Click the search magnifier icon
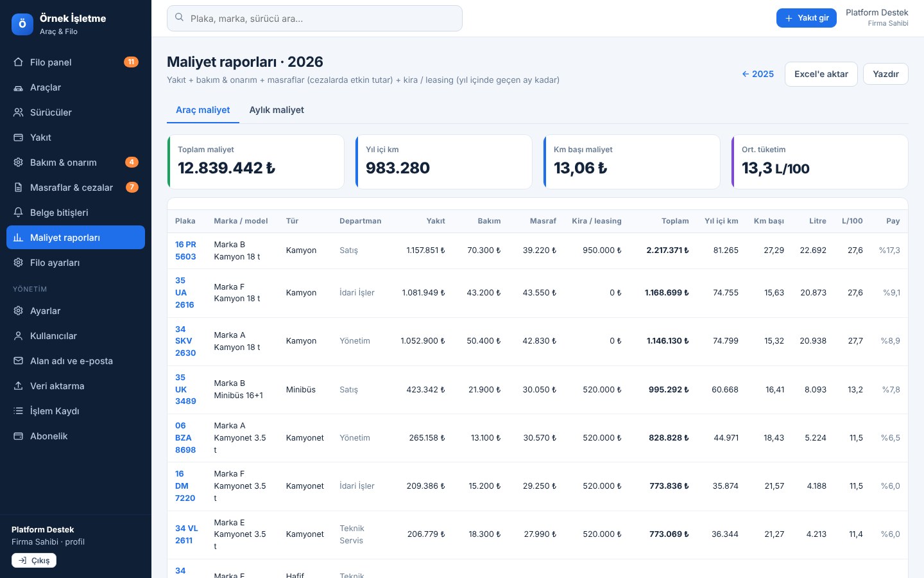 (x=180, y=18)
